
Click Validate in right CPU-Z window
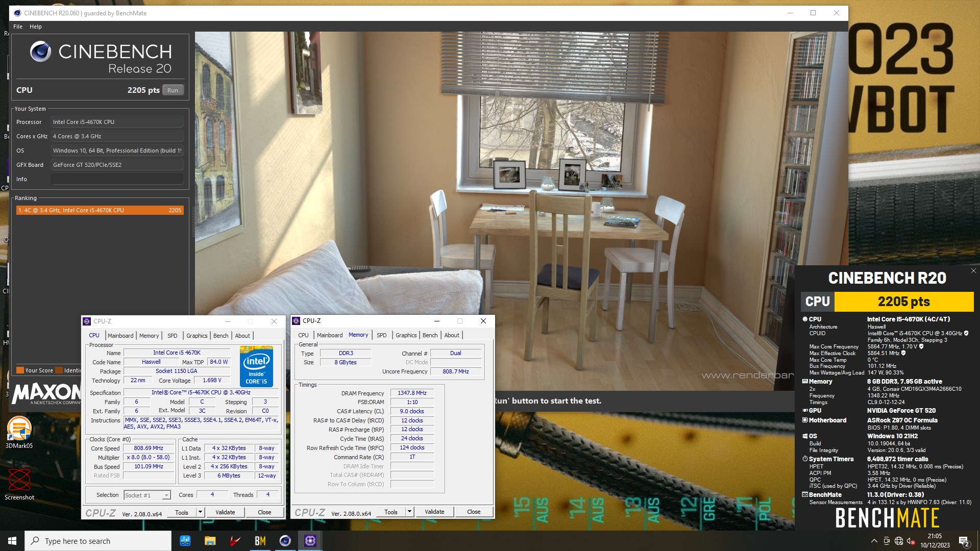[x=434, y=512]
